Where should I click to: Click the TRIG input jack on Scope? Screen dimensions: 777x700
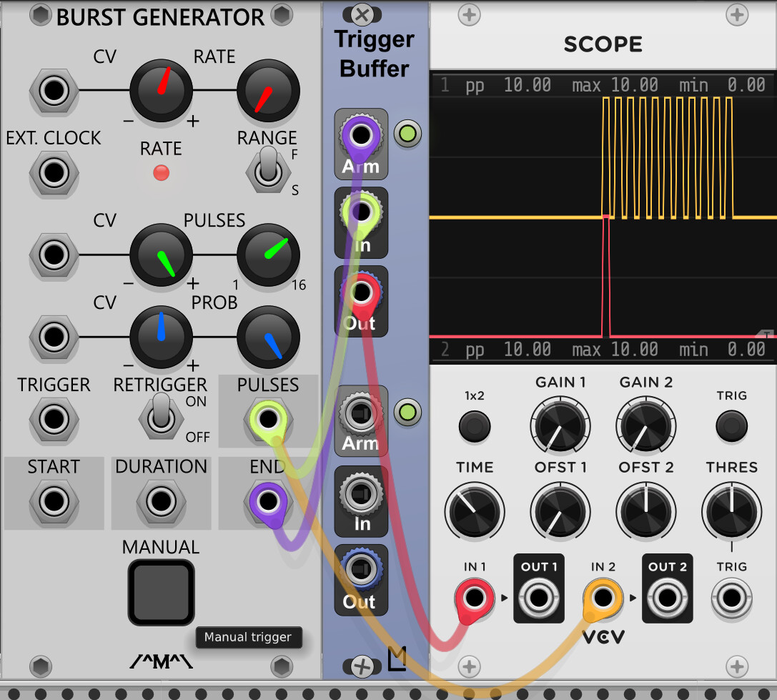tap(731, 598)
